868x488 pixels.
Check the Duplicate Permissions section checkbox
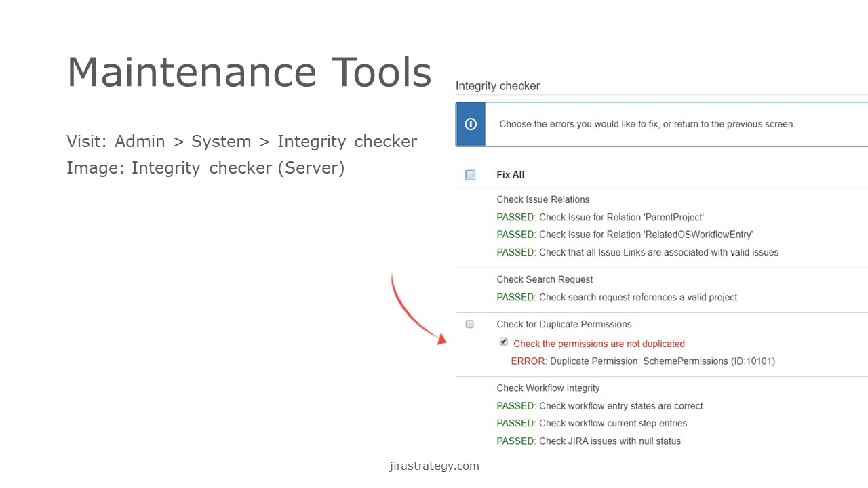pyautogui.click(x=469, y=324)
